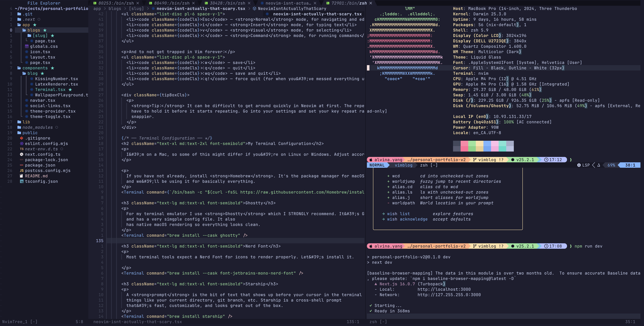This screenshot has width=644, height=326.
Task: Click the ESLint icon beside eslint.config.mjs
Action: (22, 144)
